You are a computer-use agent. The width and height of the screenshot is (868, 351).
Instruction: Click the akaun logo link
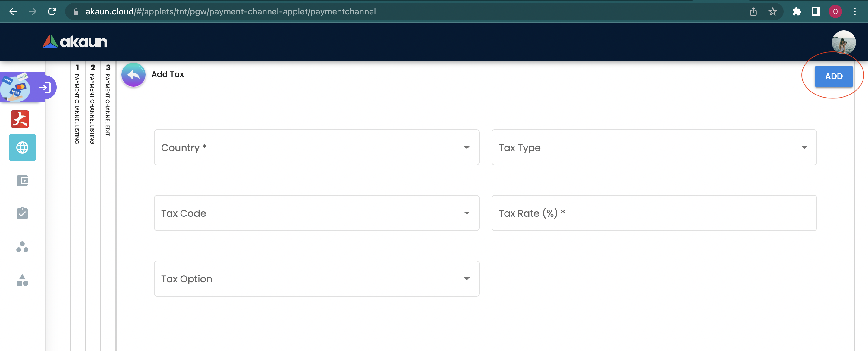coord(75,42)
